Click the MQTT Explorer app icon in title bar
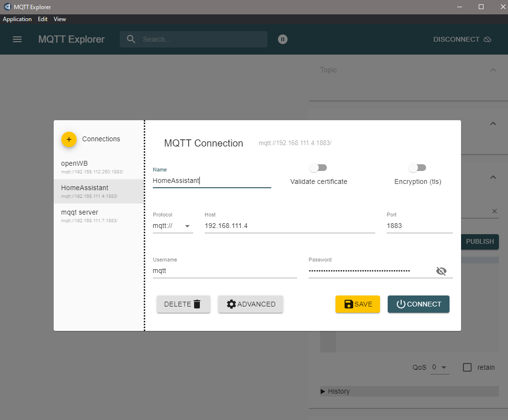 point(8,7)
